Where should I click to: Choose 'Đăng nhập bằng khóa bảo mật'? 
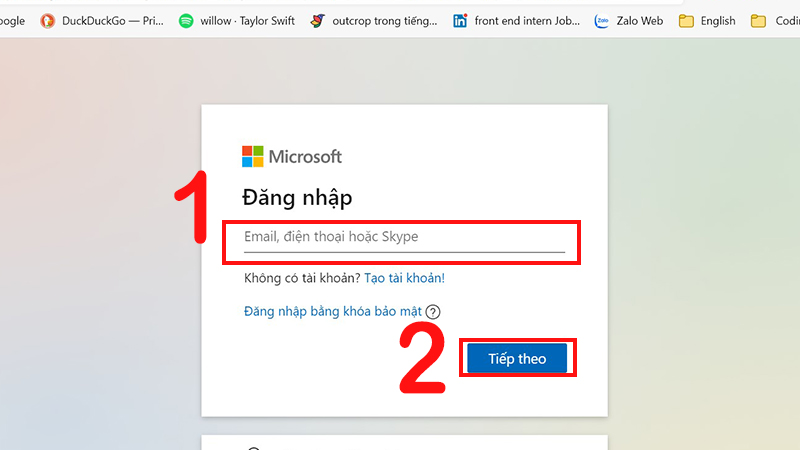coord(334,312)
